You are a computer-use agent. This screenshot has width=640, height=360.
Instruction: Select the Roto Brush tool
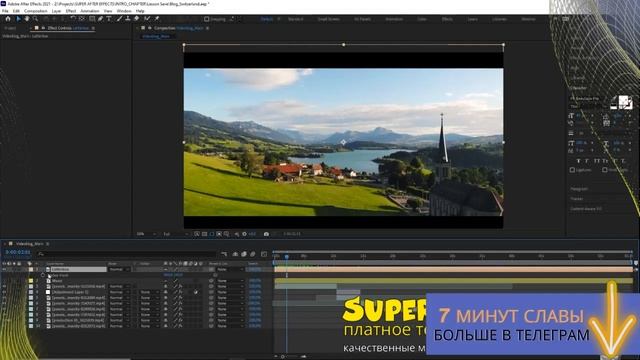tap(147, 19)
